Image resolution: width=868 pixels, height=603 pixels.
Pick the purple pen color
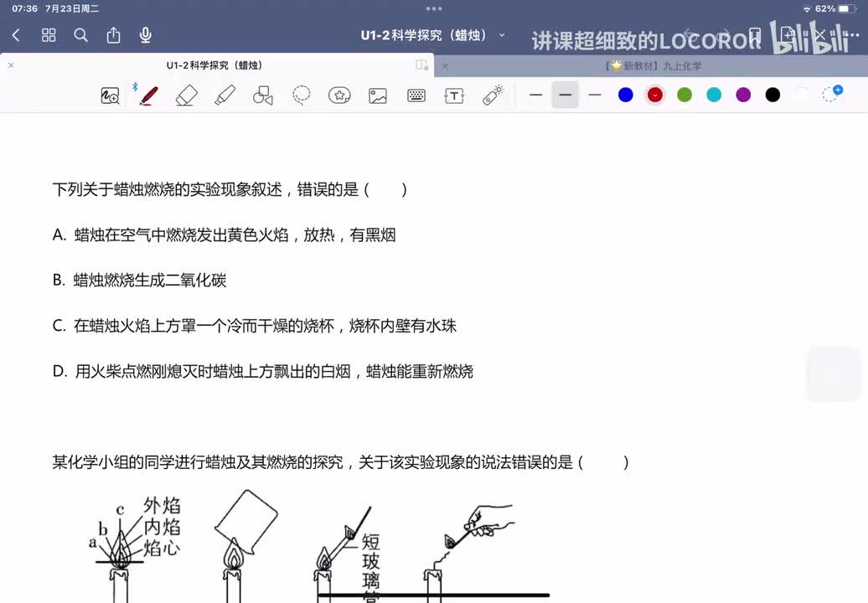click(x=743, y=95)
